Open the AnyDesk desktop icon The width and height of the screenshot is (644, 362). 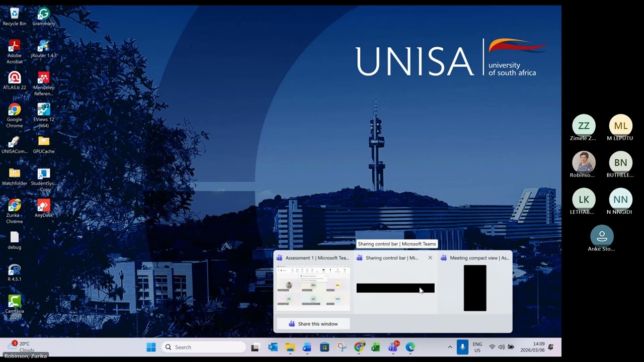pyautogui.click(x=44, y=209)
